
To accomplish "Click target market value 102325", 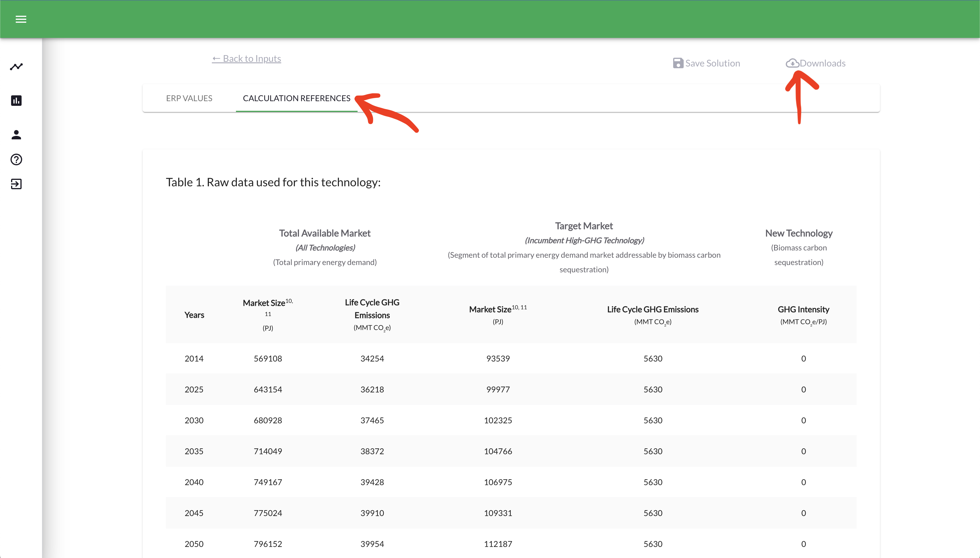I will tap(498, 420).
